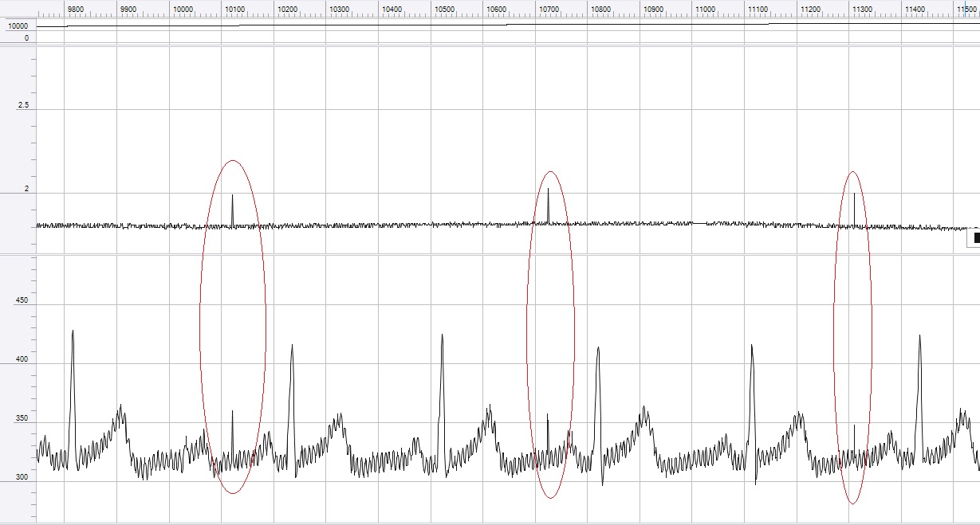980x525 pixels.
Task: Click the 11500 ruler label with blue cursor
Action: point(966,9)
